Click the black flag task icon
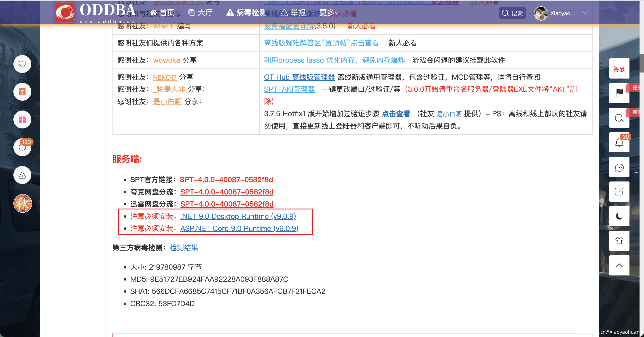This screenshot has height=337, width=644. 619,93
